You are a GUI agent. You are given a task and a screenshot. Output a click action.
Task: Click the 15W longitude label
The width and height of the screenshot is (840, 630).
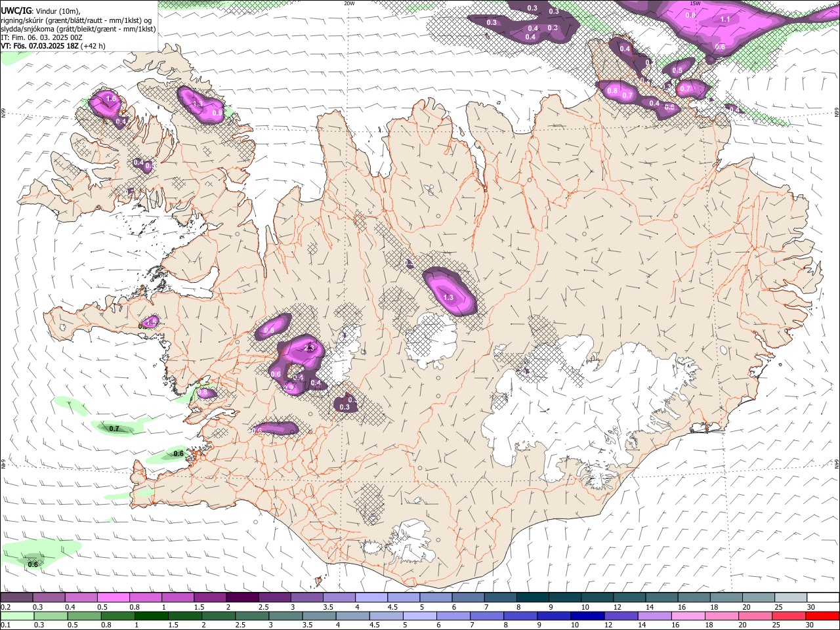click(695, 3)
